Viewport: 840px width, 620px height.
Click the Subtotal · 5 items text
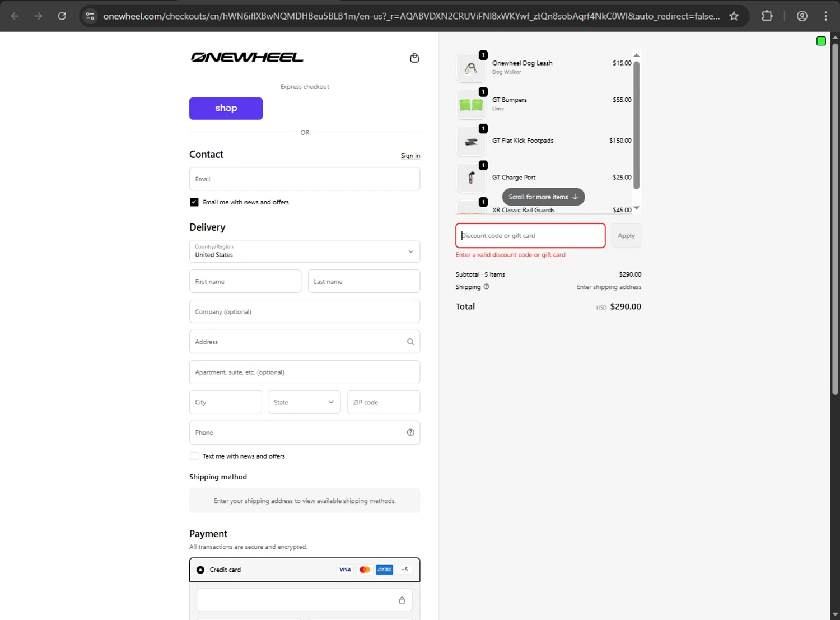(x=480, y=274)
